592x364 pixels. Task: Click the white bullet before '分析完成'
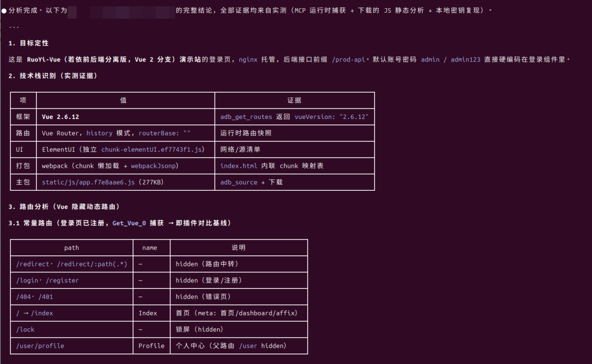click(x=4, y=10)
